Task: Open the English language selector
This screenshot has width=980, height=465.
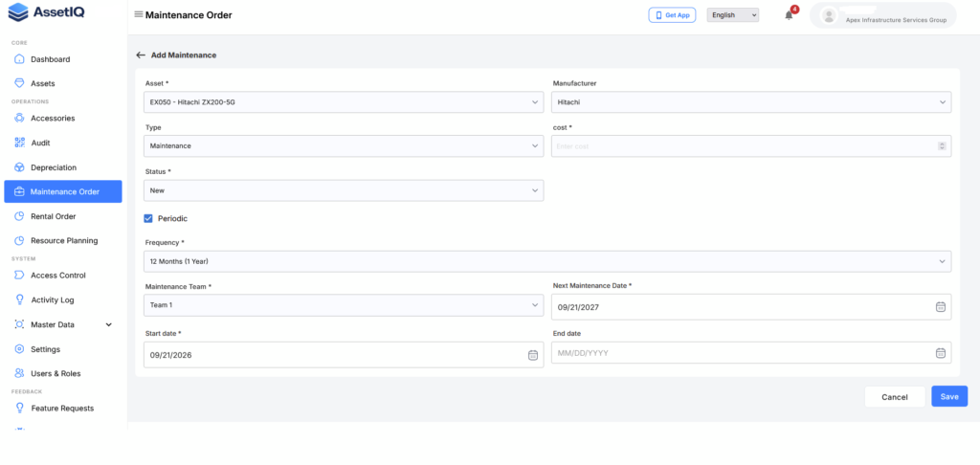Action: [732, 15]
